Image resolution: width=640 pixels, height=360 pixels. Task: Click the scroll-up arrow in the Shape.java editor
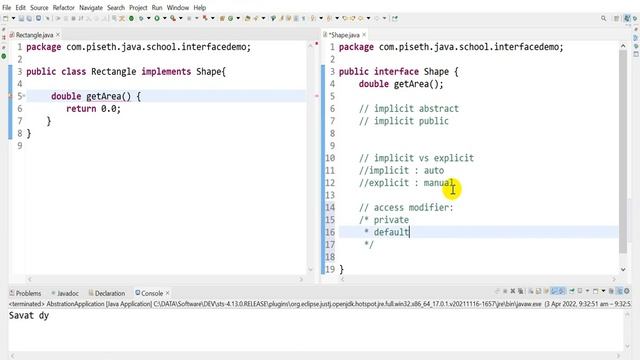click(623, 46)
